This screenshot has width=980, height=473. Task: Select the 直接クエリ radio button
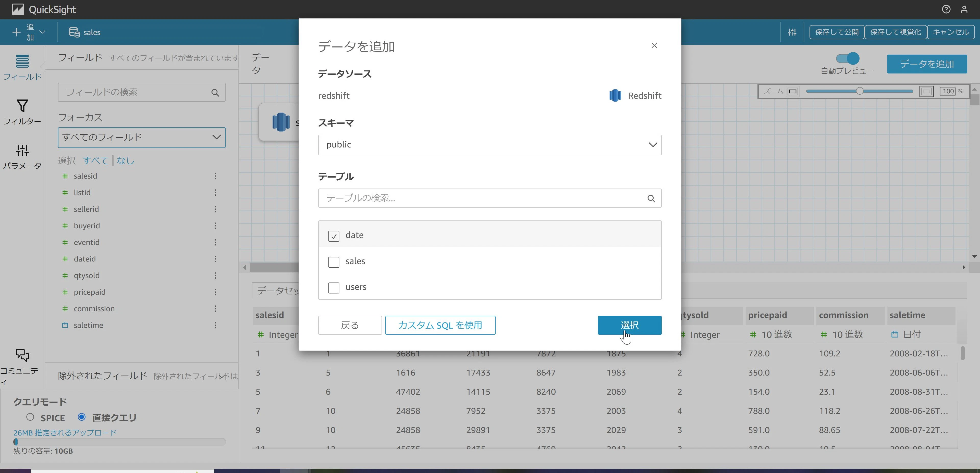coord(81,417)
